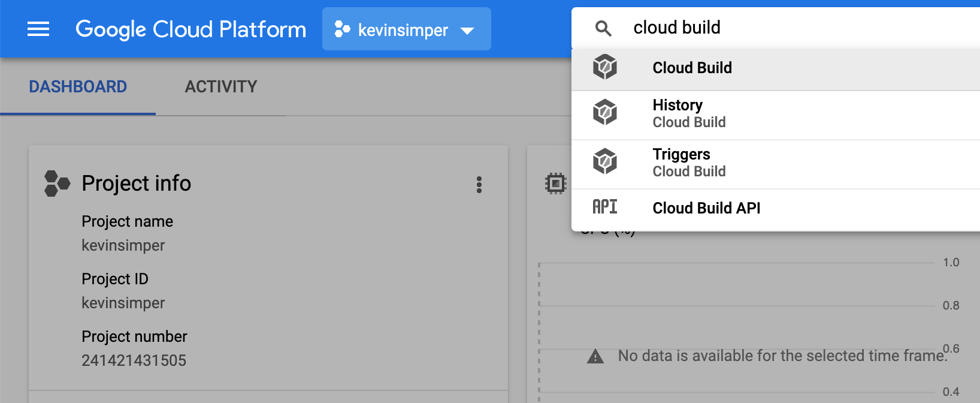Click the Cloud Build icon in first suggestion

coord(605,67)
